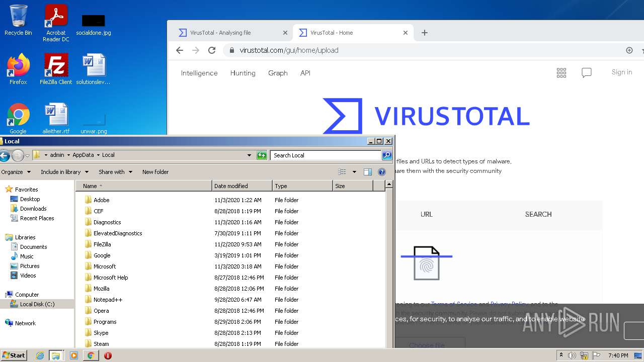Screen dimensions: 644x362
Task: Select the Adobe folder
Action: (101, 200)
